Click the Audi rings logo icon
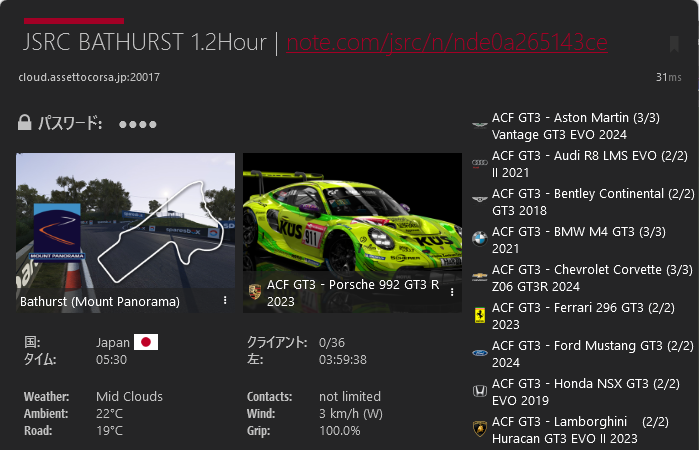 [x=480, y=163]
